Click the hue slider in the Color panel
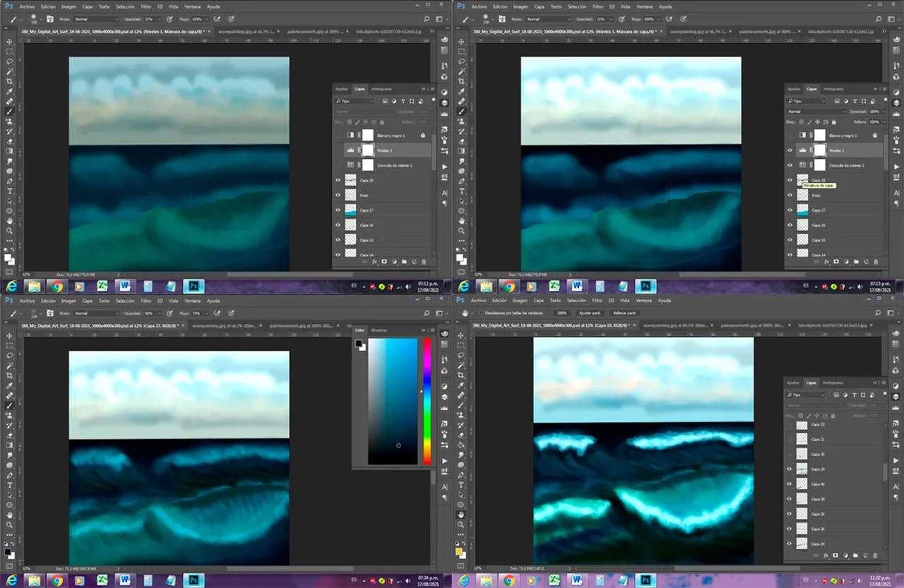This screenshot has height=588, width=904. tap(427, 401)
